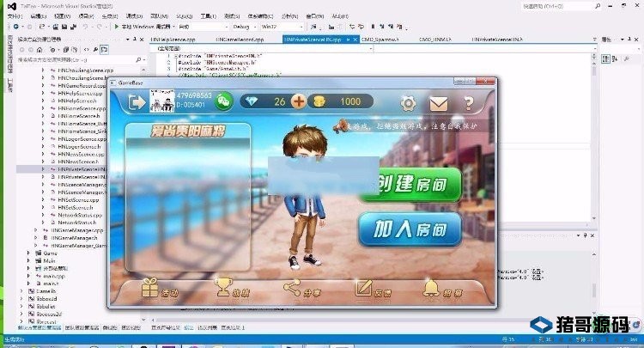Expand the Game folder in solution tree
This screenshot has width=644, height=348.
(28, 253)
